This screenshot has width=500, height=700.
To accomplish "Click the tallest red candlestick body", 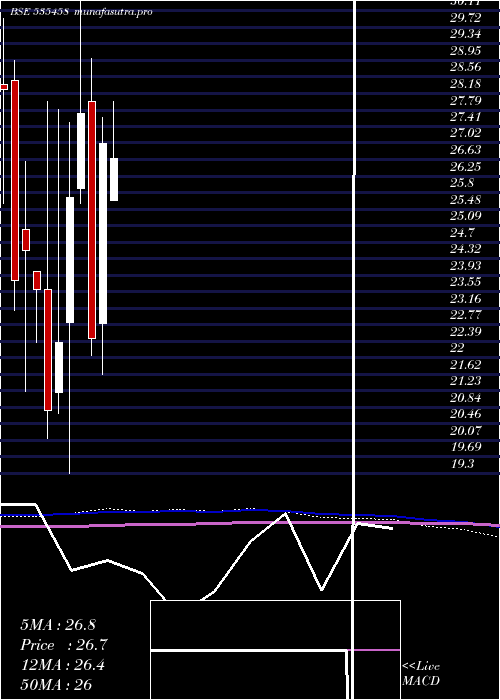I will pyautogui.click(x=92, y=220).
